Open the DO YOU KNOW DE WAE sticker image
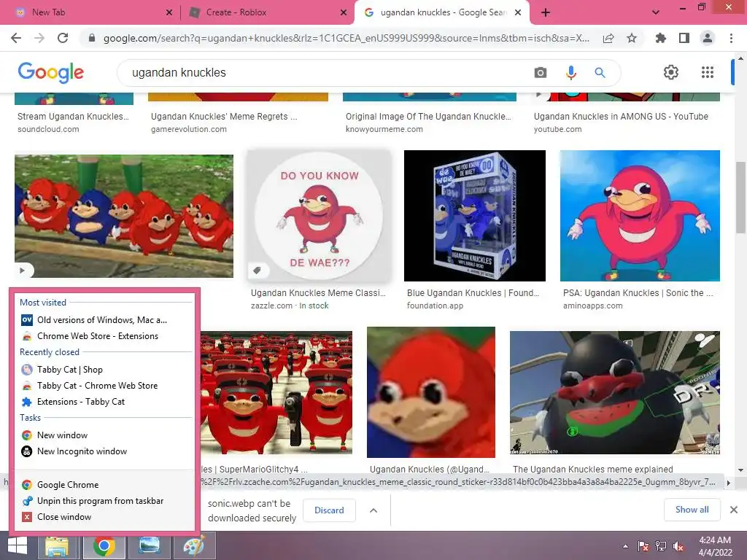 (x=320, y=216)
